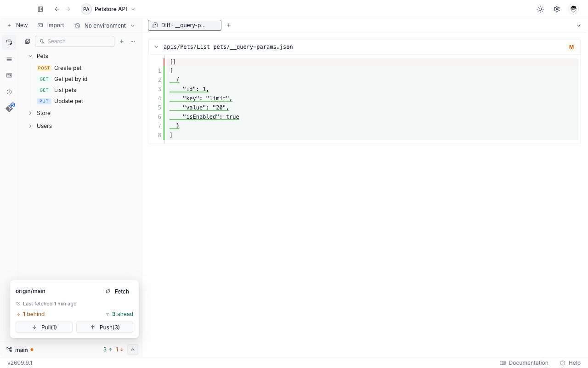Open the Petstore API project dropdown
Screen dimensions: 588x368
(108, 9)
